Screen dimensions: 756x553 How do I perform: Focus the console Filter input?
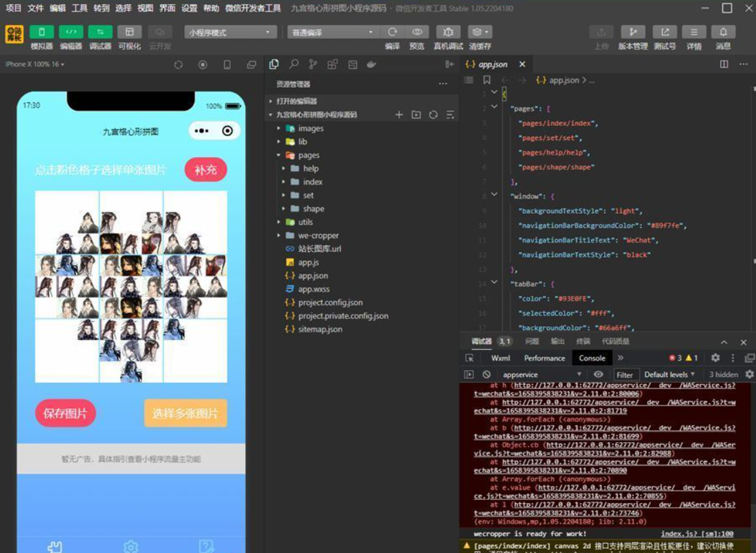point(625,375)
